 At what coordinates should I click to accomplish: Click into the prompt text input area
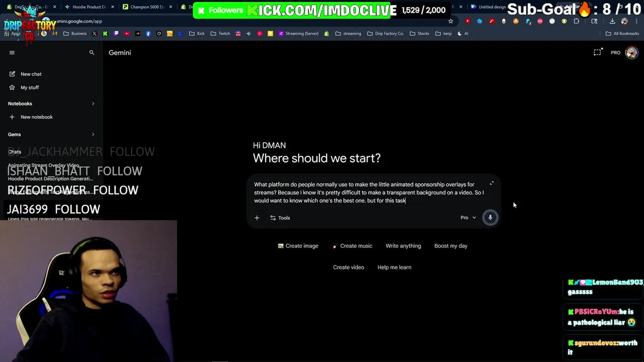[369, 193]
